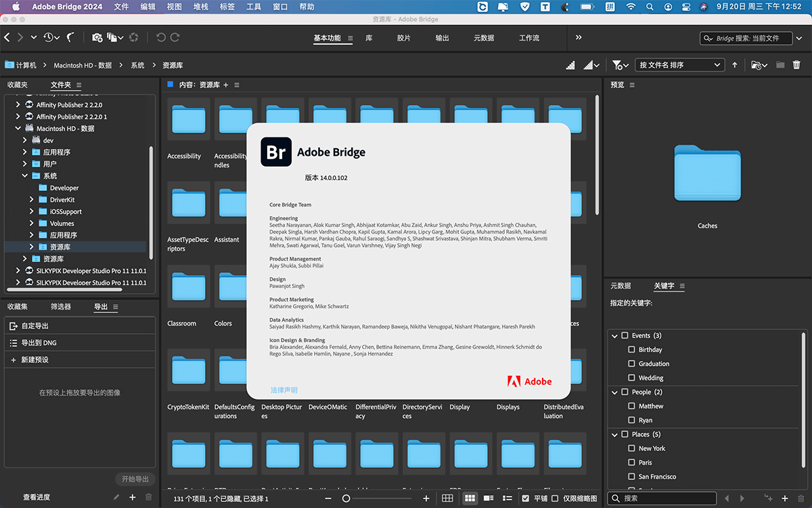Click 自定导出 custom export

click(x=80, y=326)
